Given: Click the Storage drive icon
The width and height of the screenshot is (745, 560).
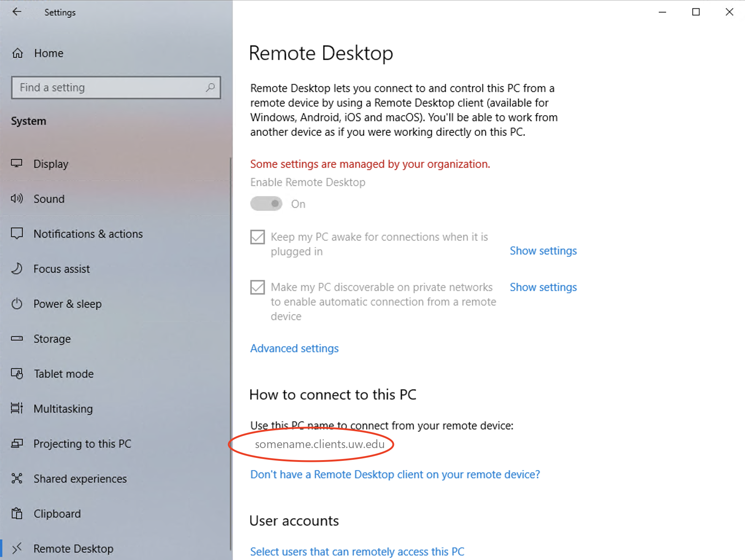Looking at the screenshot, I should pyautogui.click(x=17, y=338).
